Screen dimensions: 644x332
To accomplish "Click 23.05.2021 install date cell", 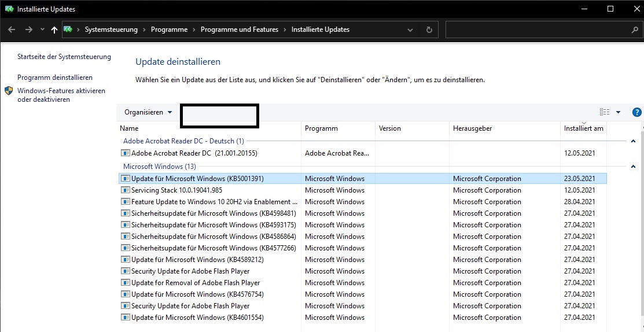I will click(x=580, y=179).
